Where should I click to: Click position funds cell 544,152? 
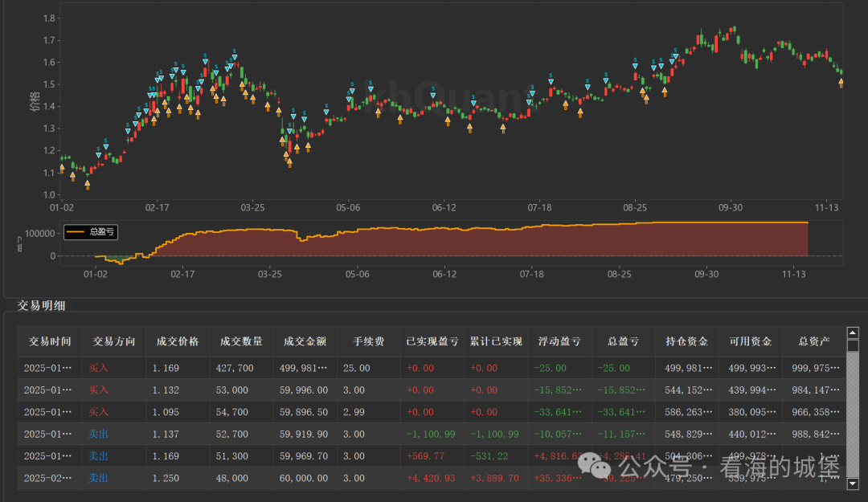686,390
